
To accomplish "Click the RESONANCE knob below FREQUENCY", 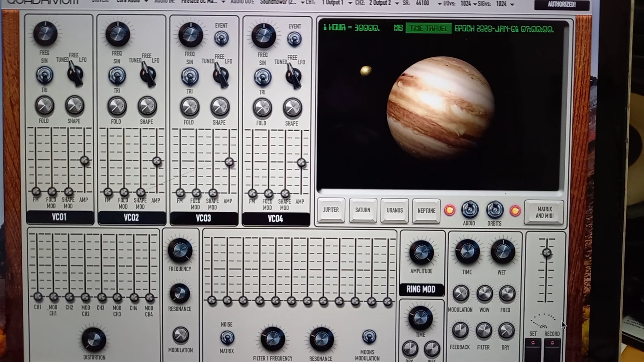I will coord(180,293).
